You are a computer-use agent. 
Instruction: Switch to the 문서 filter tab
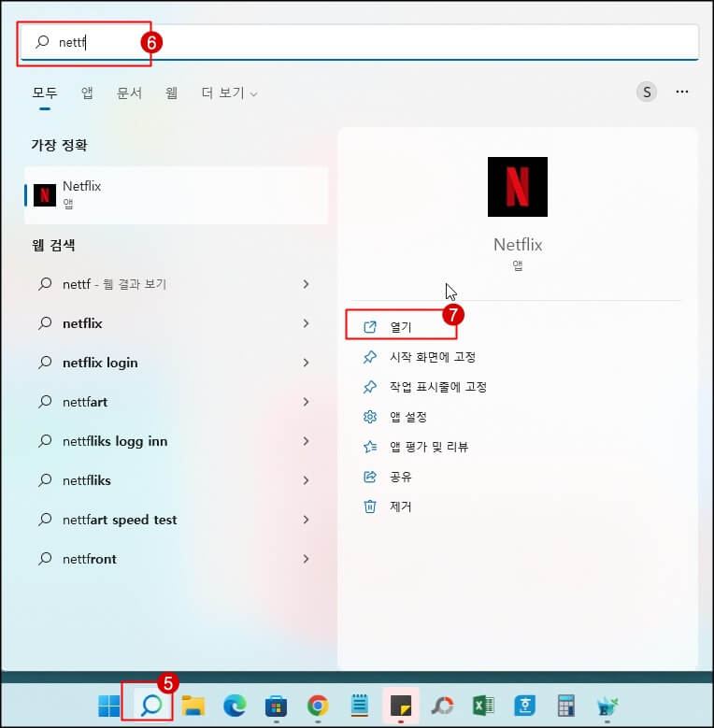point(129,93)
